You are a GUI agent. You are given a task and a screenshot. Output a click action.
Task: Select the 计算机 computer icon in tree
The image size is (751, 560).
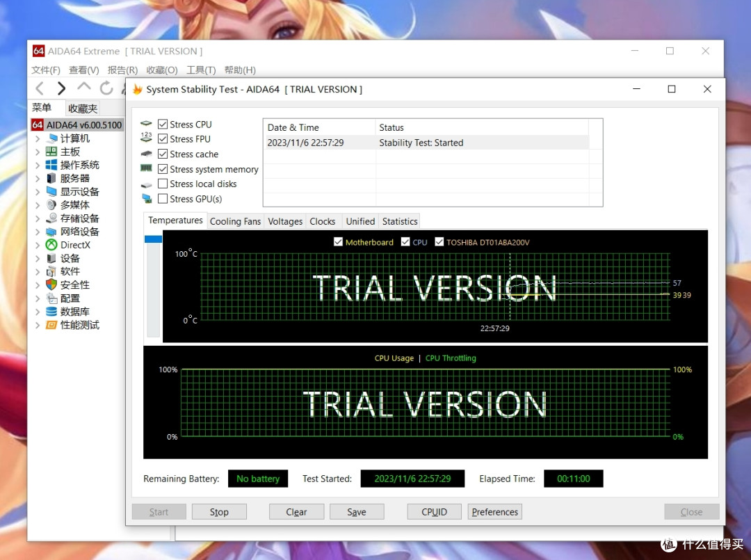[x=51, y=138]
